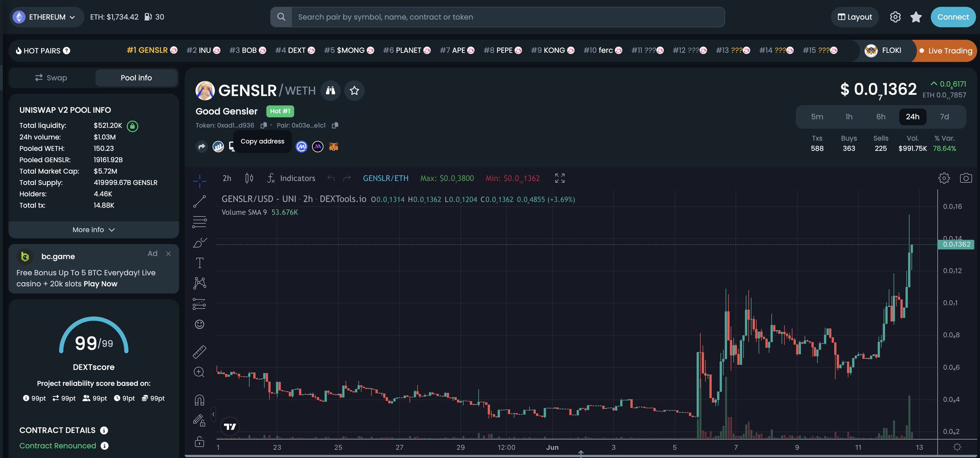Show the liquidity lock green padlock info
Viewport: 980px width, 458px height.
[133, 126]
